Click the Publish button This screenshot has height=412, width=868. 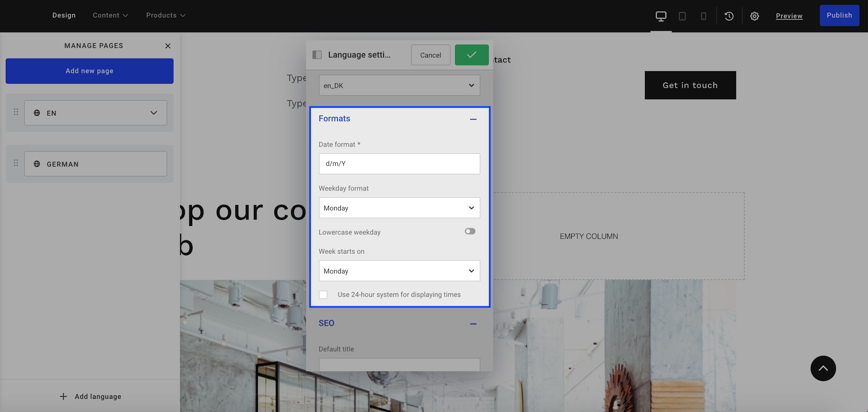(840, 15)
